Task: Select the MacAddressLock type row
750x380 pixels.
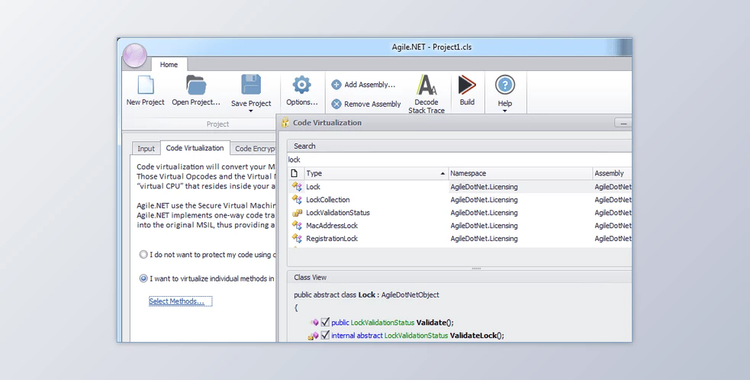Action: click(x=459, y=225)
